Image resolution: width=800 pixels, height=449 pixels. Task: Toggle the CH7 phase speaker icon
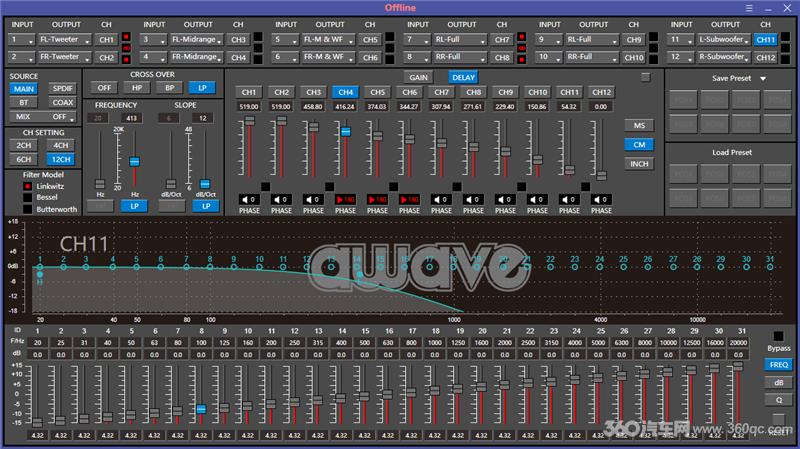(441, 199)
